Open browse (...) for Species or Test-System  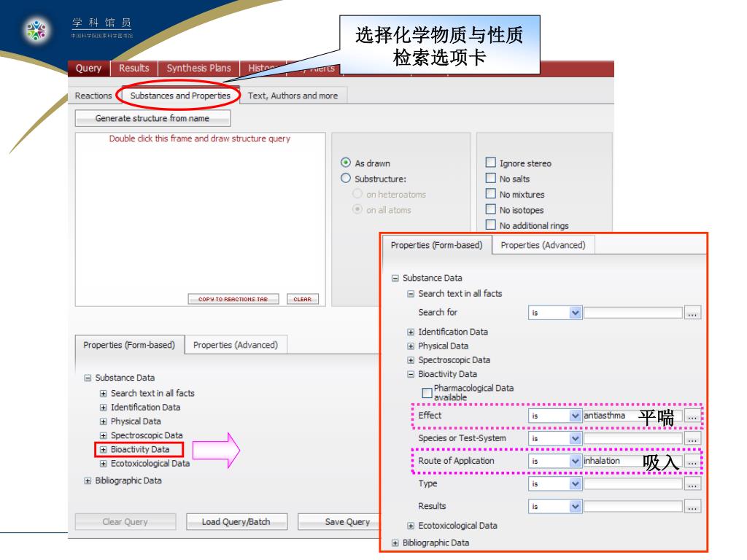pyautogui.click(x=693, y=438)
